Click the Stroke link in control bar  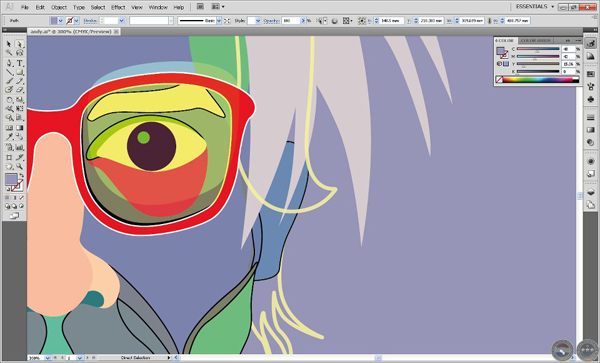coord(90,21)
